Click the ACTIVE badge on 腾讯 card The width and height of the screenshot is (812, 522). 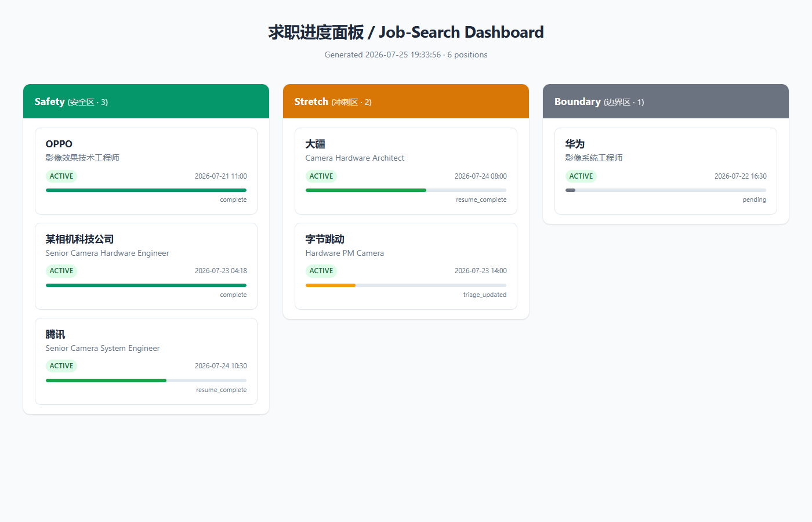[61, 366]
